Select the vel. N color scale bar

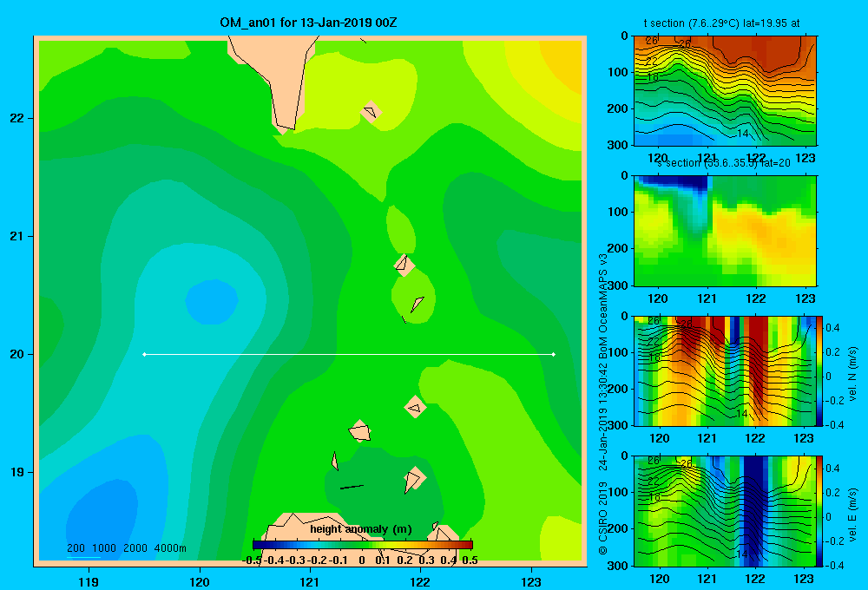tap(819, 370)
